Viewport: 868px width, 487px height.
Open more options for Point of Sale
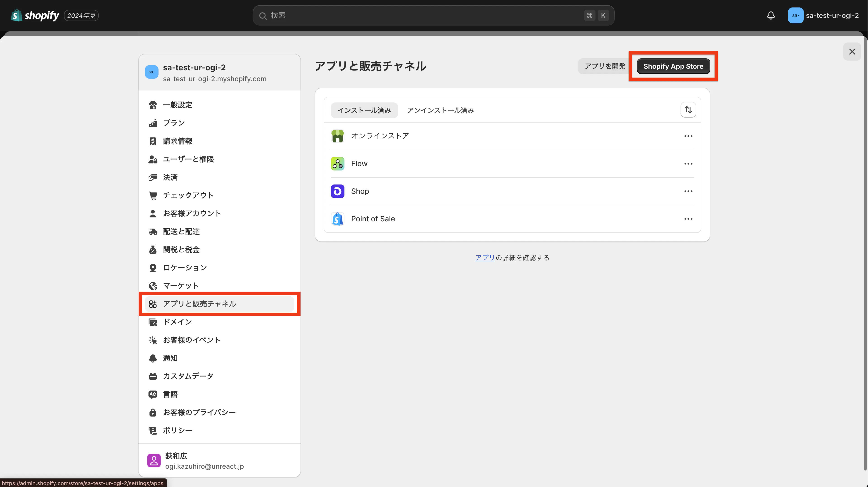[688, 219]
